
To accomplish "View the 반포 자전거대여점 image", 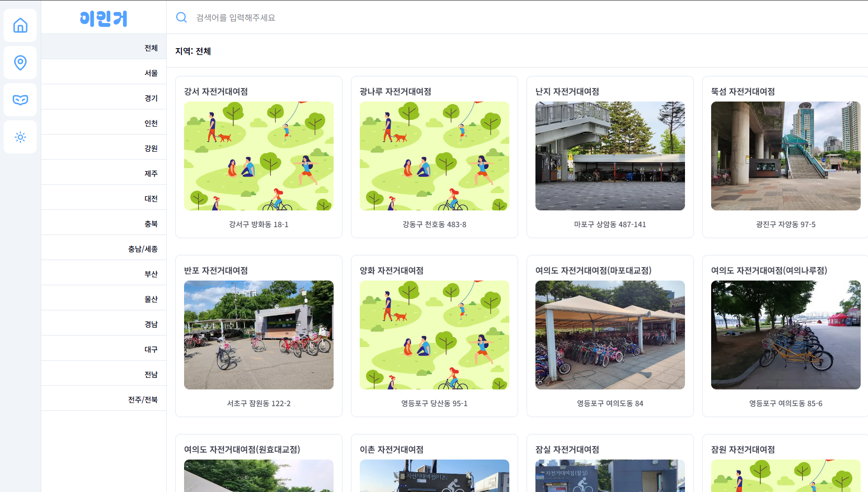I will 258,335.
